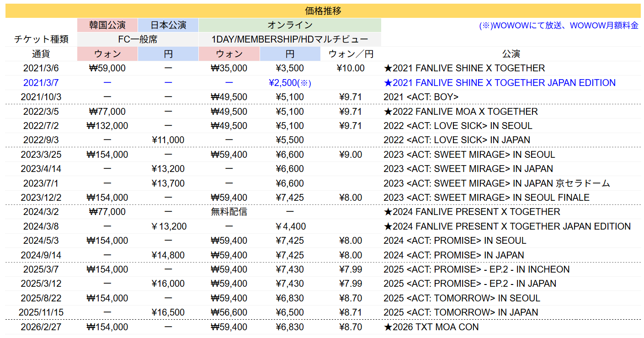
Task: Click the ₩35,000 online price cell
Action: (x=229, y=68)
